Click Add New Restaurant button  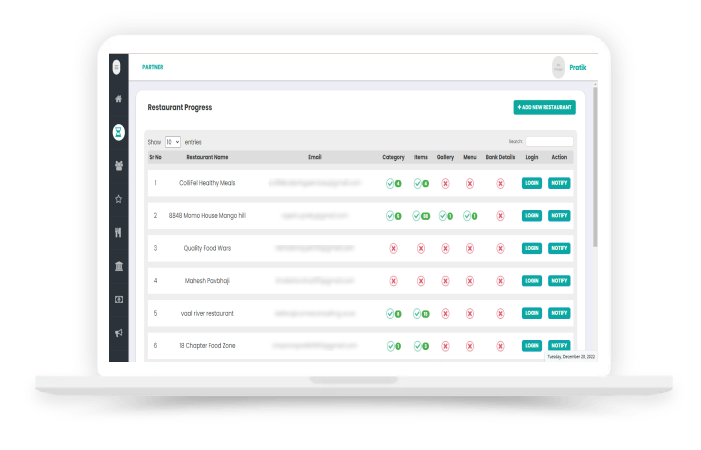coord(545,107)
